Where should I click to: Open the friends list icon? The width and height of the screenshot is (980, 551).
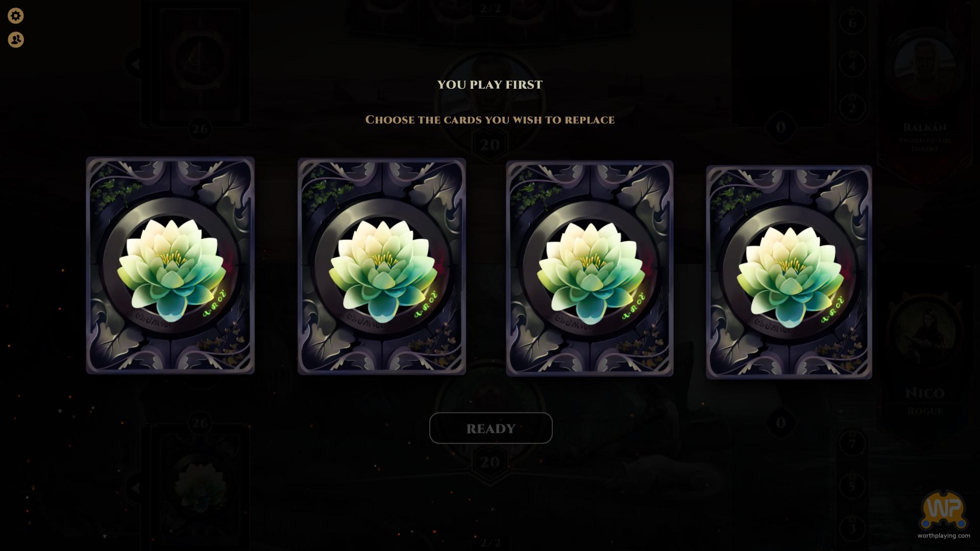16,40
